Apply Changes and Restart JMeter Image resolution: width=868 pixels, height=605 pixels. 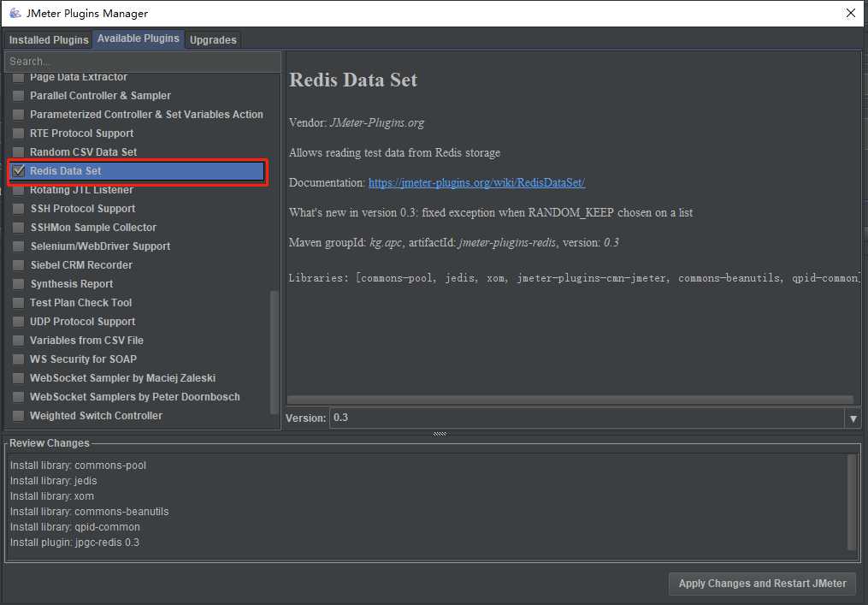click(762, 584)
